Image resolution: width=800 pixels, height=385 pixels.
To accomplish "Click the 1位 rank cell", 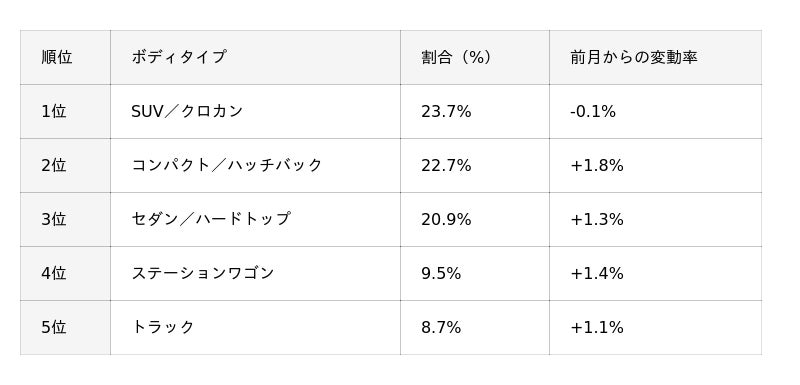I will [x=65, y=111].
